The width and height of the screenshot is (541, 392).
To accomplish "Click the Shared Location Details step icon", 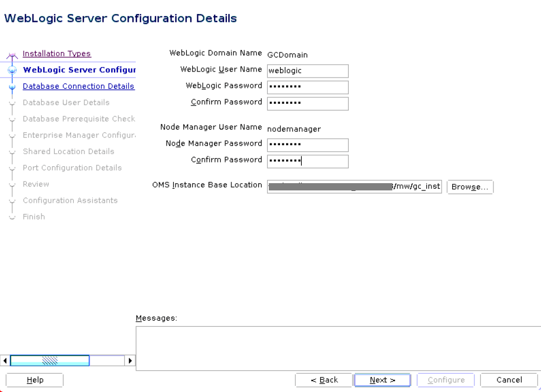I will [x=12, y=151].
